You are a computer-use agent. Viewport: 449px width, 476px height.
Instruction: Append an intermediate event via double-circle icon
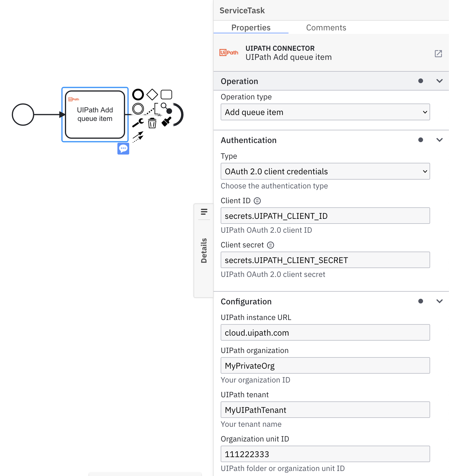pos(138,109)
